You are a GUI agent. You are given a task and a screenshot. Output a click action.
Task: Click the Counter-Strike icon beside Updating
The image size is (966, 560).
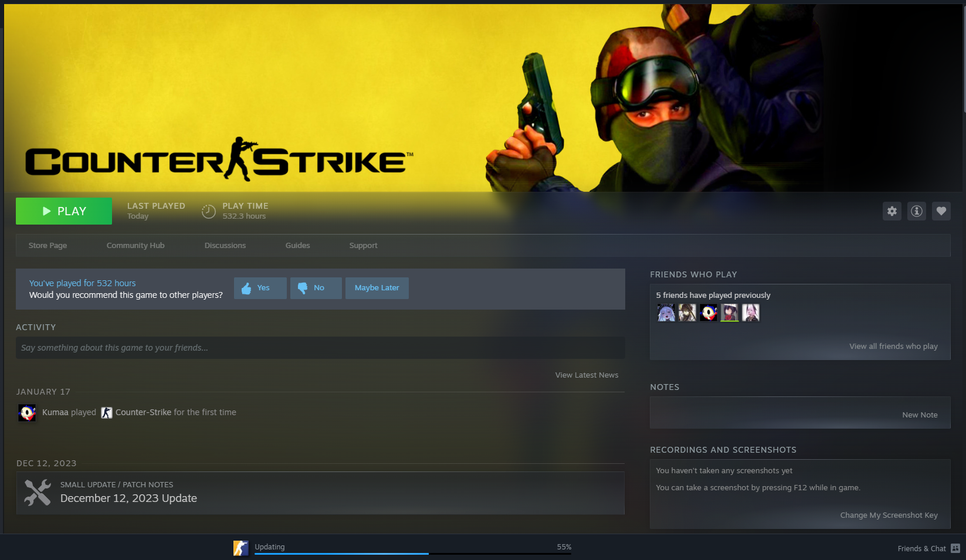pyautogui.click(x=241, y=548)
